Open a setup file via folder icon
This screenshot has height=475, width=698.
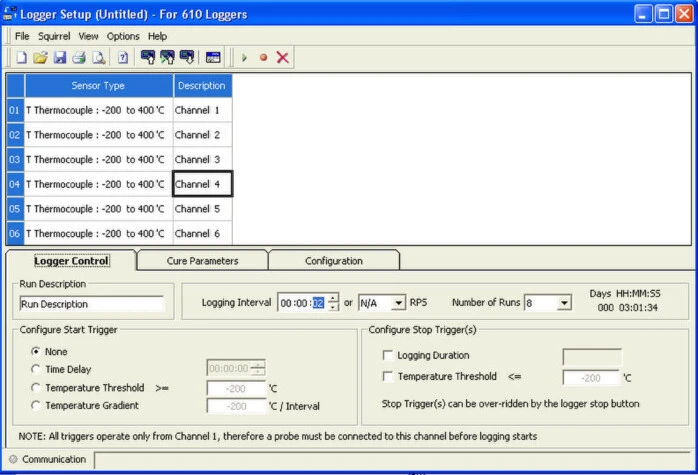click(41, 58)
